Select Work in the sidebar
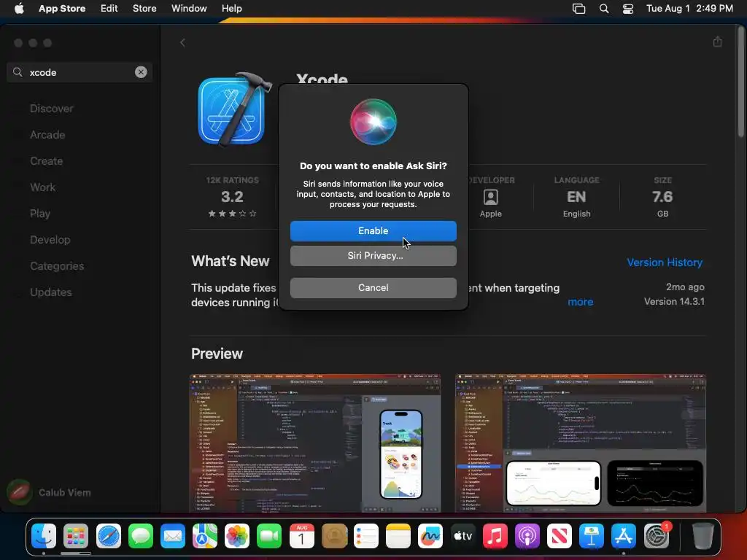747x560 pixels. coord(42,187)
